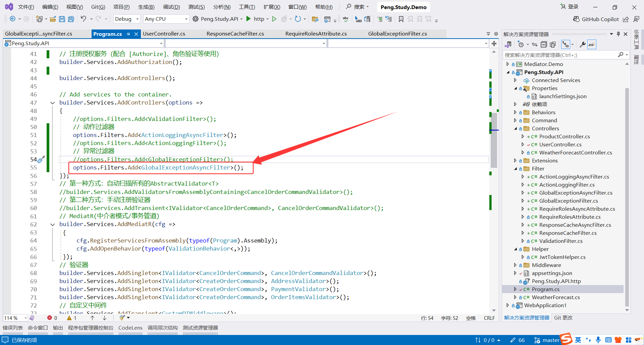Click the split editor window icon

(x=494, y=44)
